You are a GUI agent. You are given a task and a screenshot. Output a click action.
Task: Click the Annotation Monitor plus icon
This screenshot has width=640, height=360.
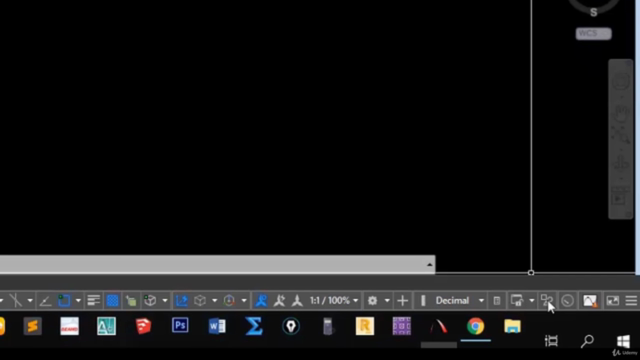tap(402, 301)
